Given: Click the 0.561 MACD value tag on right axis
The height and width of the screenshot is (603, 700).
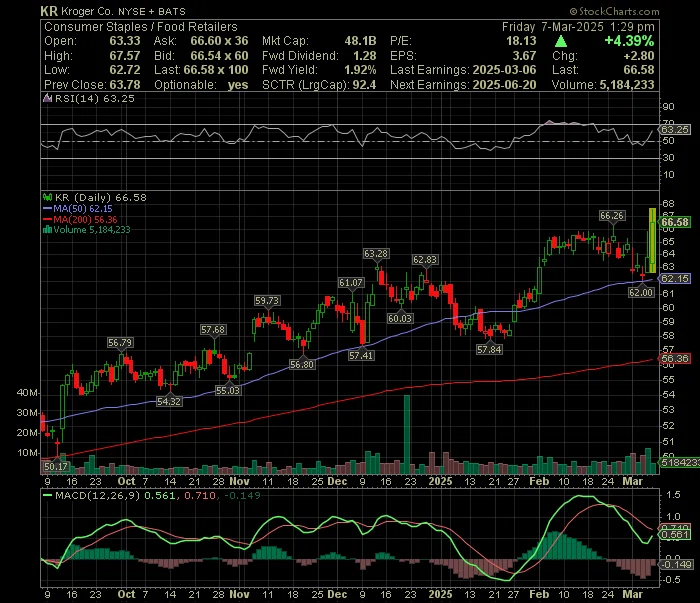Looking at the screenshot, I should point(675,535).
